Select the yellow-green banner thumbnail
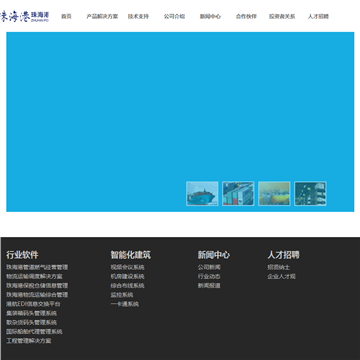 click(x=274, y=193)
